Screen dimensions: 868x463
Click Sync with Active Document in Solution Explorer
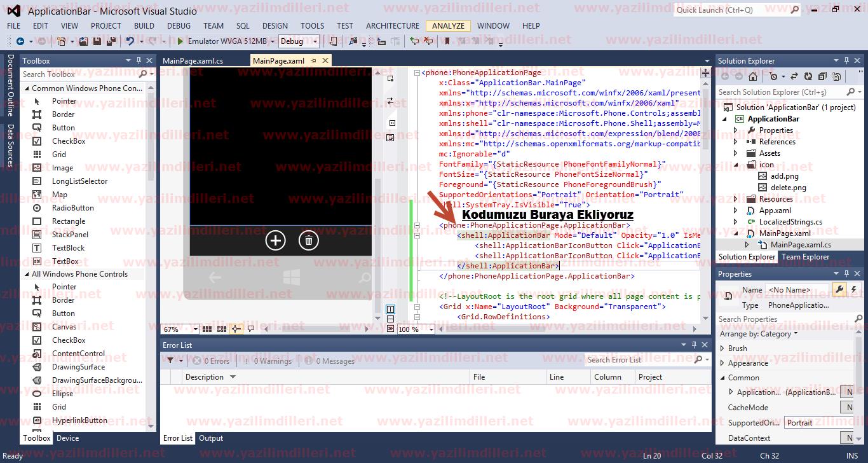pyautogui.click(x=794, y=76)
